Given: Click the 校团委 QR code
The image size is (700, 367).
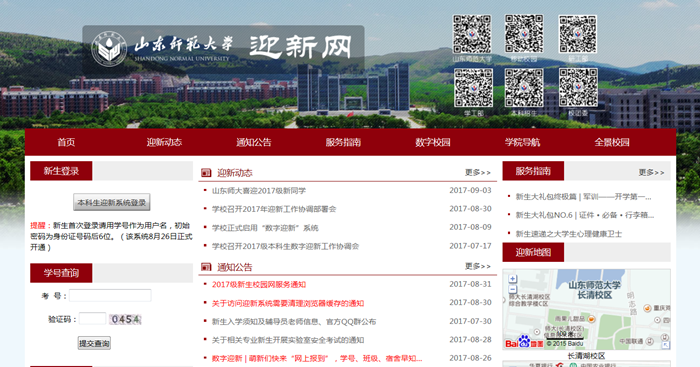Looking at the screenshot, I should (x=578, y=88).
